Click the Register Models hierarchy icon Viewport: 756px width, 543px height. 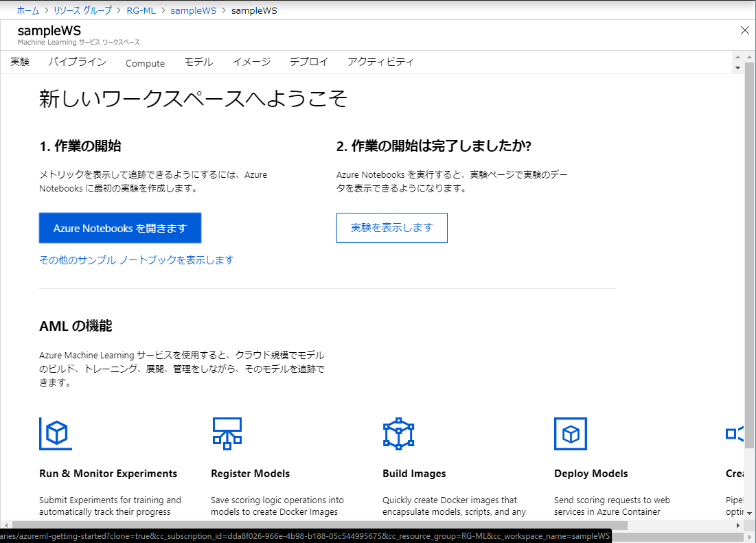pyautogui.click(x=227, y=434)
